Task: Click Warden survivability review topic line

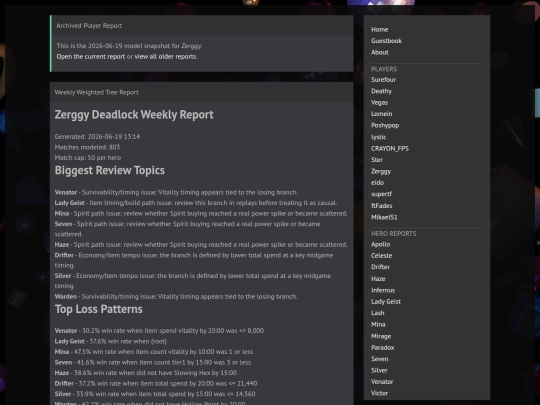Action: point(176,297)
